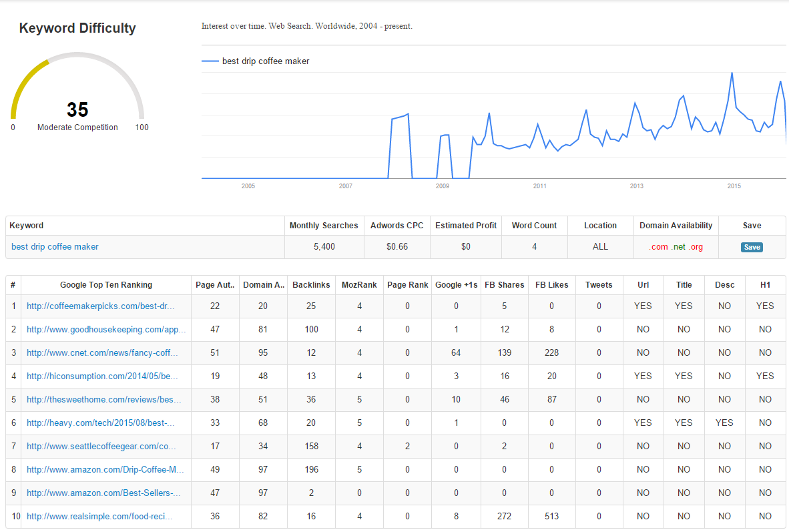789x532 pixels.
Task: Click the 2005 label on chart axis
Action: [248, 186]
